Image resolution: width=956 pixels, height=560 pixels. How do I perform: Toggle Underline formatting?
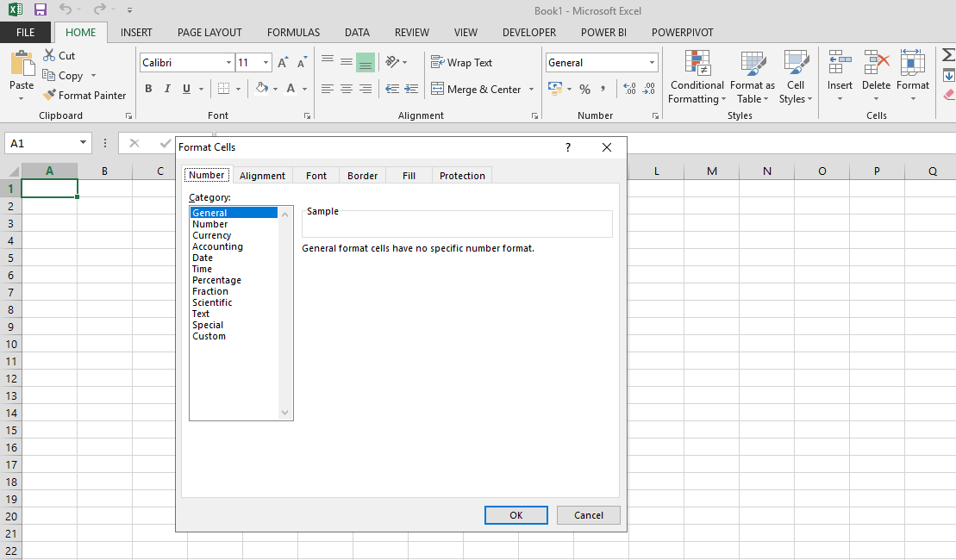click(186, 89)
